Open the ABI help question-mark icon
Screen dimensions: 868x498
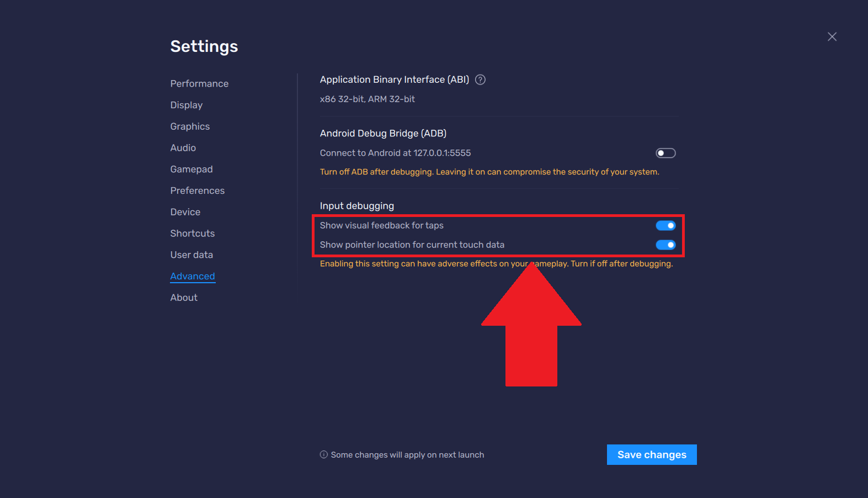click(x=480, y=80)
